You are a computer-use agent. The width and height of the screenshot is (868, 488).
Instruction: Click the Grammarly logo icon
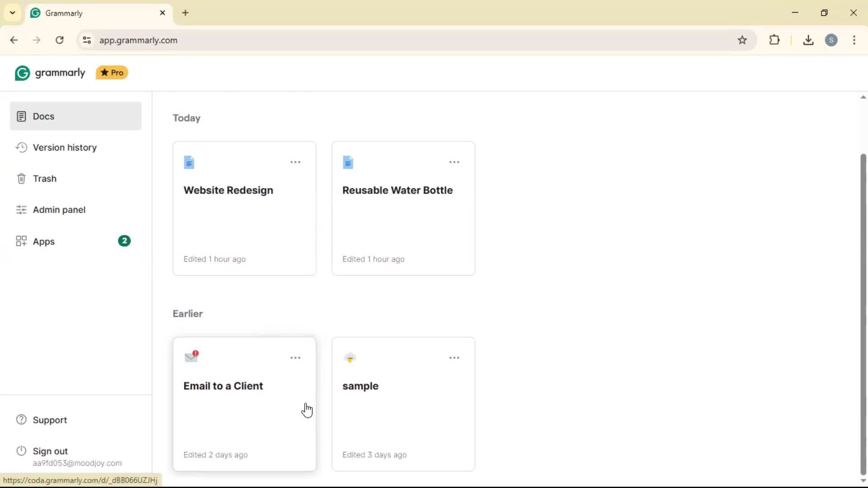click(x=22, y=73)
